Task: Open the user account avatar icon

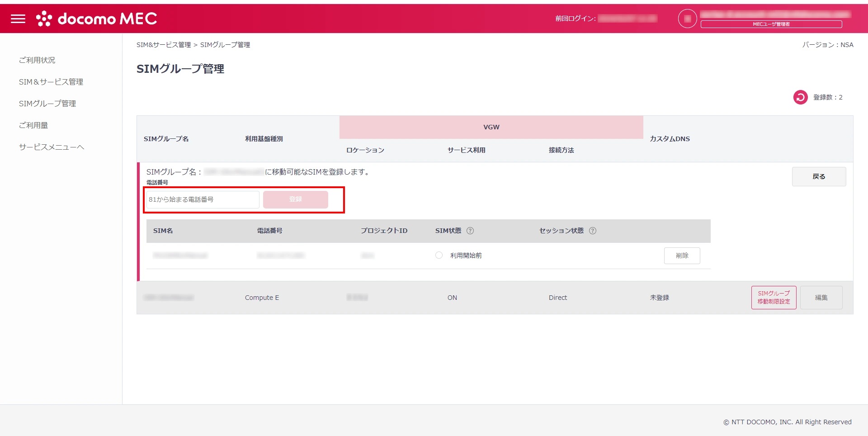Action: (x=687, y=19)
